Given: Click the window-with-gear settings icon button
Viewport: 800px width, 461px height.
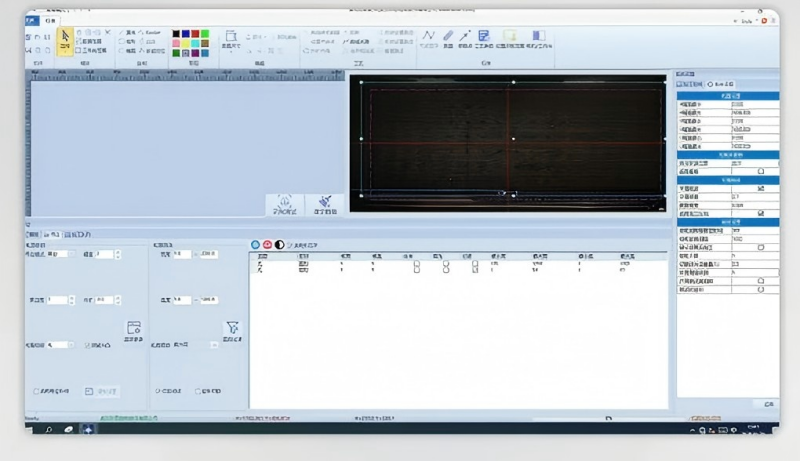Looking at the screenshot, I should (133, 328).
